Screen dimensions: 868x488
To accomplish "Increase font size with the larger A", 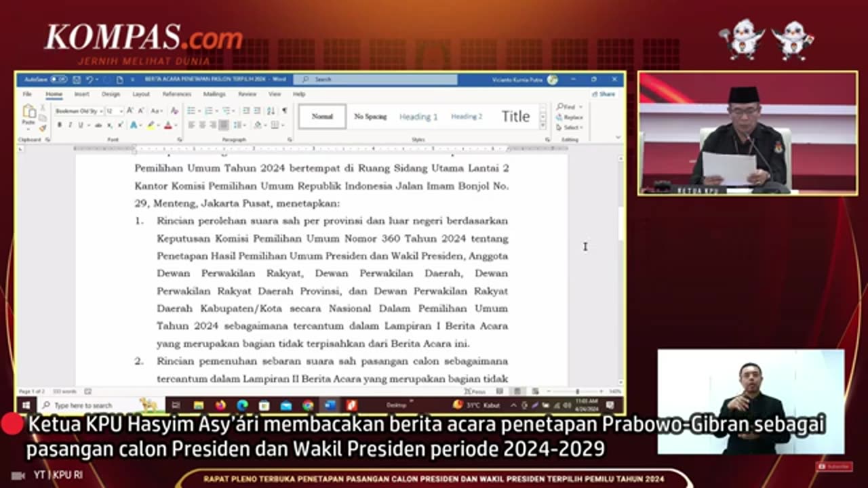I will point(130,110).
